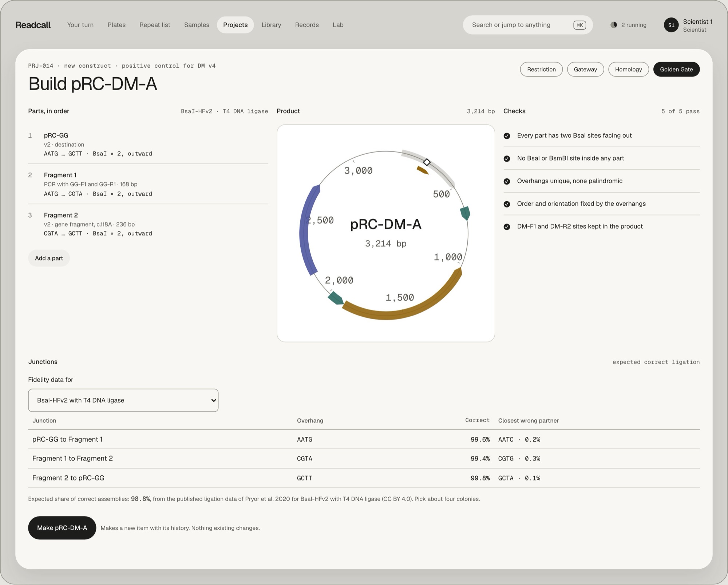Click check icon for no BsmBI site
The height and width of the screenshot is (585, 728).
(x=507, y=158)
